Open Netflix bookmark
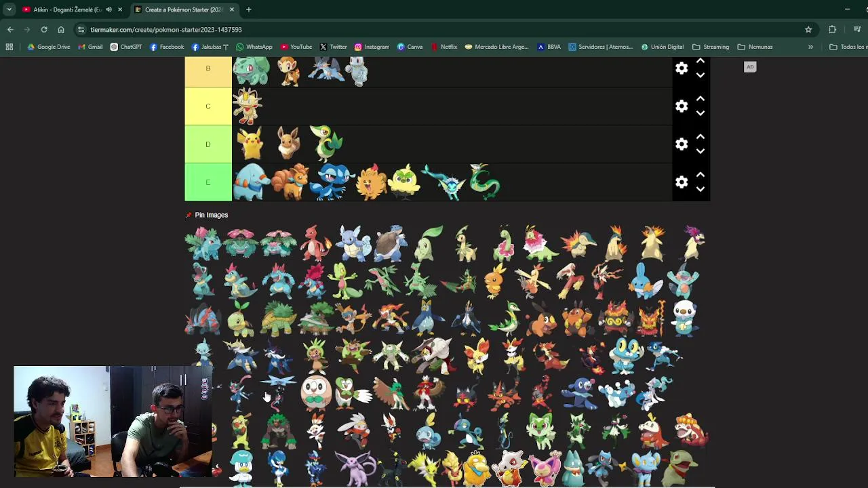 click(444, 47)
